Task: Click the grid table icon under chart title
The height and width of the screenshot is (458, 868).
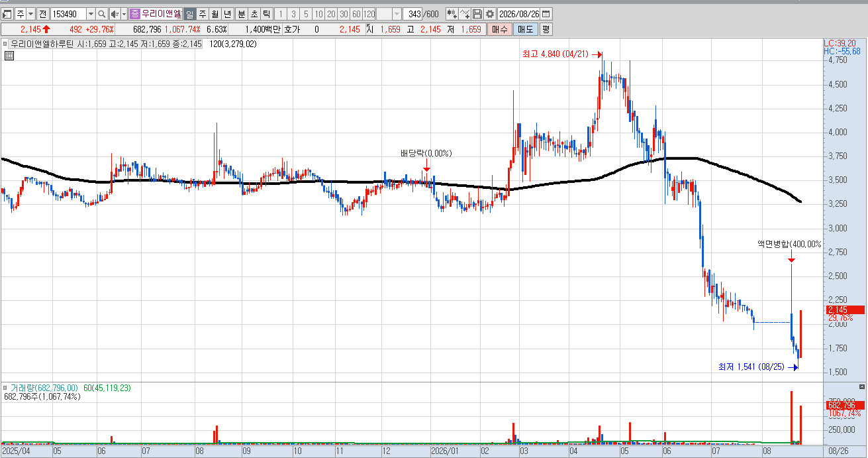Action: tap(9, 56)
